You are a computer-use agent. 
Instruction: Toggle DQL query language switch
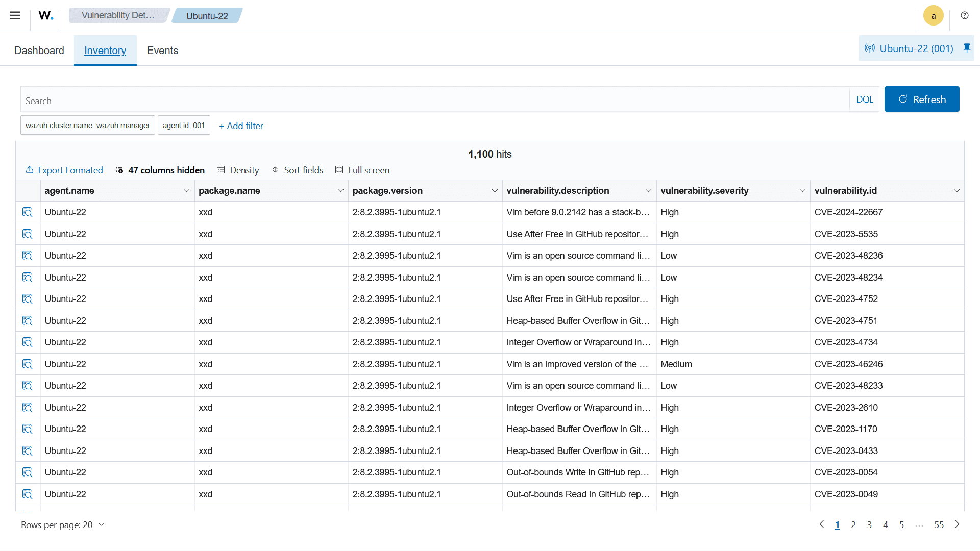tap(865, 99)
